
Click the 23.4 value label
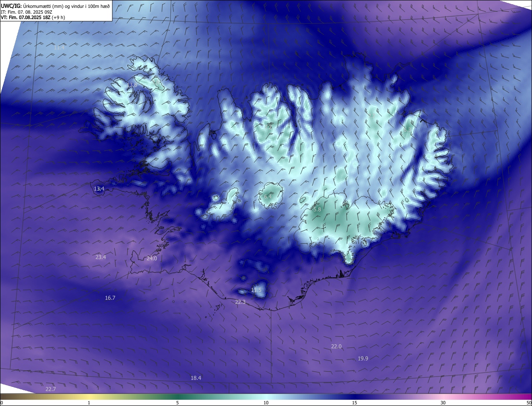(101, 257)
